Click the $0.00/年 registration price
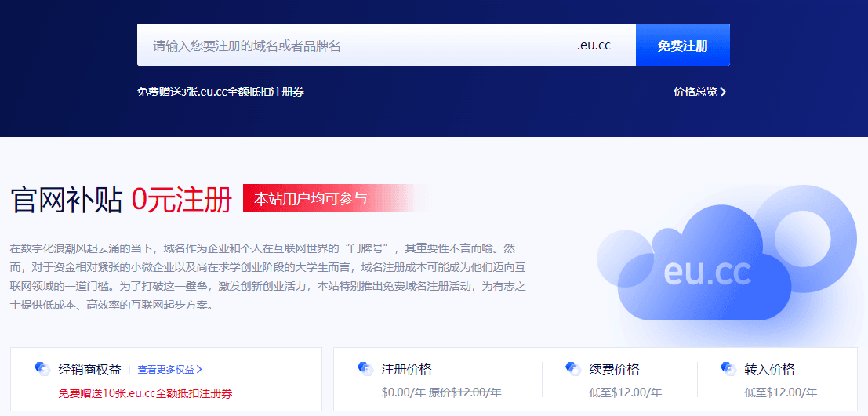The image size is (868, 416). click(x=404, y=392)
